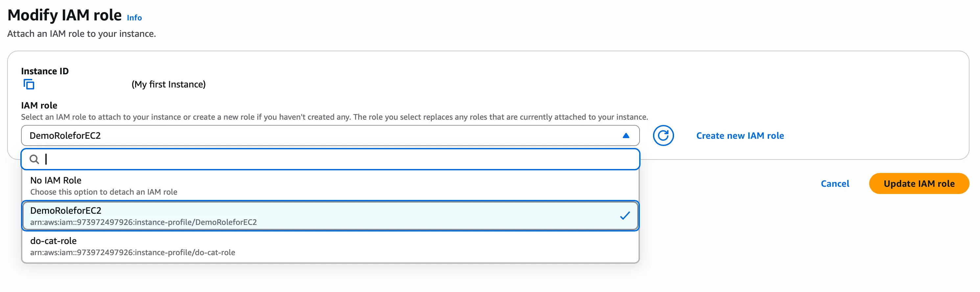Screen dimensions: 980x292
Task: Click the "Instance ID" field label
Action: tap(45, 71)
